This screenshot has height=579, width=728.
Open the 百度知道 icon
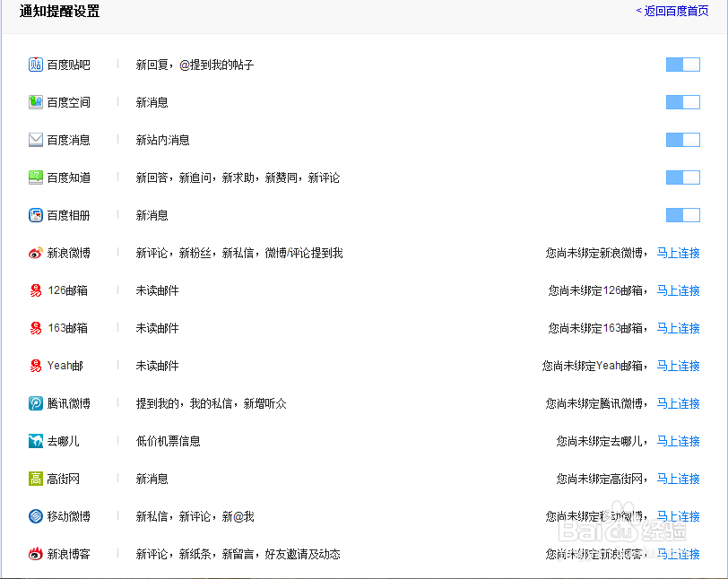(x=33, y=177)
